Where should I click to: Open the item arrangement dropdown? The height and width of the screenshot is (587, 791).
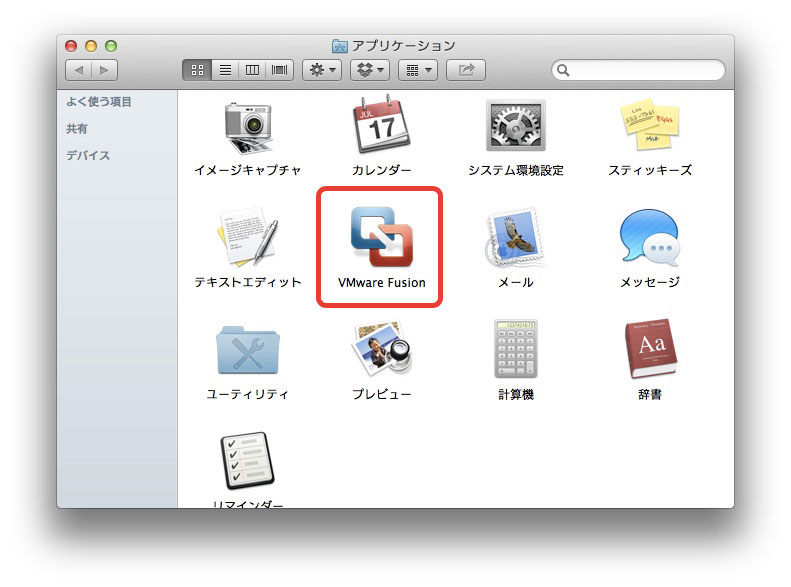click(x=418, y=70)
